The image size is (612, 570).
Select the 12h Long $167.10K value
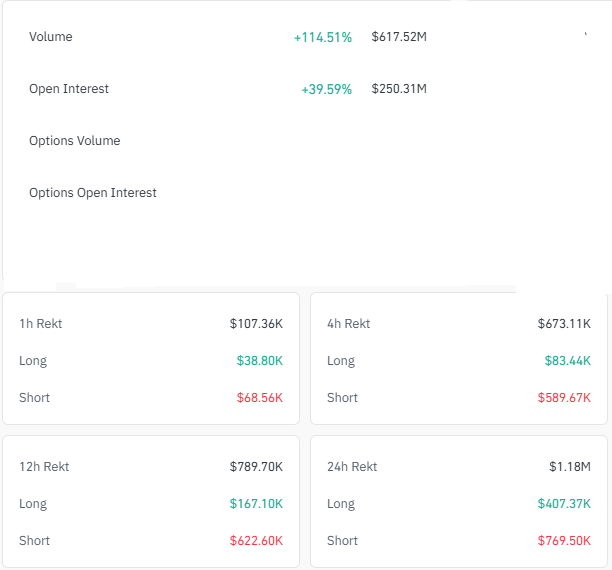[256, 504]
